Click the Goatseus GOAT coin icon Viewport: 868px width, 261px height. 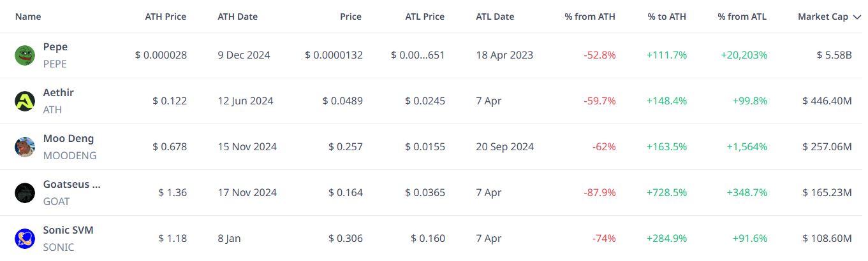coord(25,193)
